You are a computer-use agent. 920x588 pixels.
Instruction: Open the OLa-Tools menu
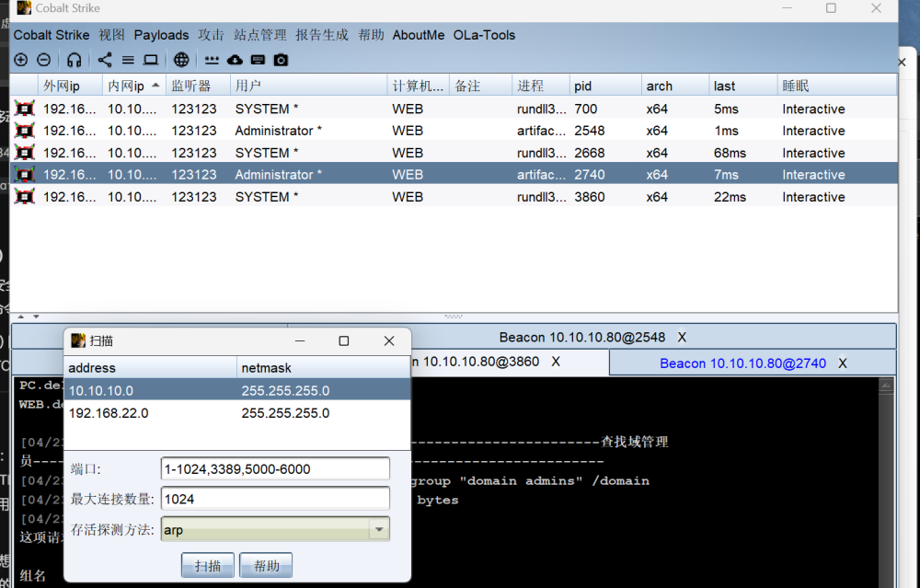(484, 35)
